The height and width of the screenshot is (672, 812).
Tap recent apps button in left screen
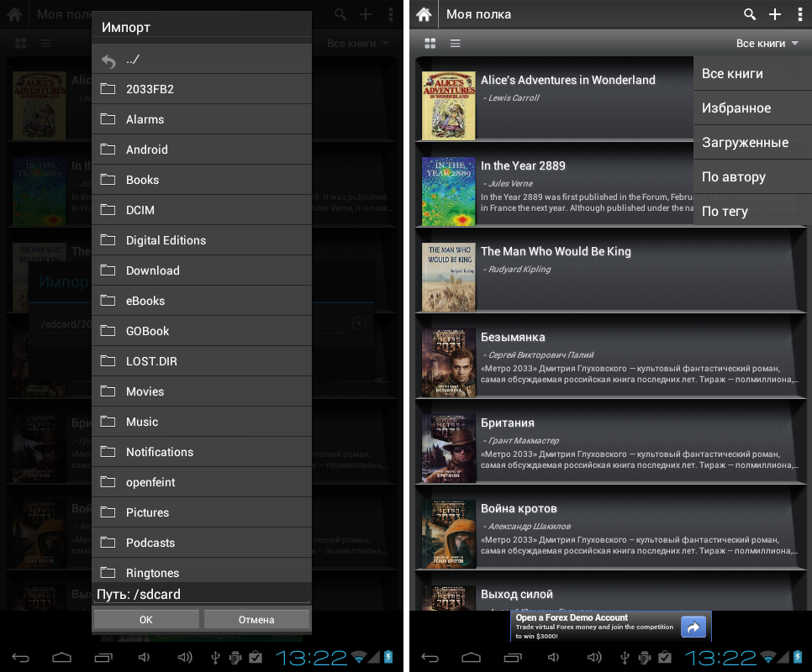pyautogui.click(x=103, y=658)
